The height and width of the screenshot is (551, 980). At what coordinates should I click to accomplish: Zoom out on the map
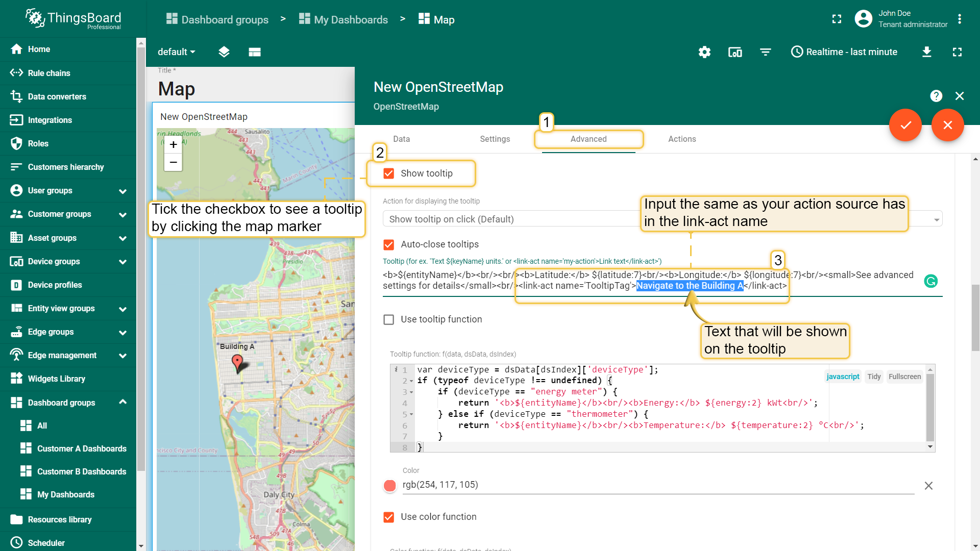pos(174,163)
